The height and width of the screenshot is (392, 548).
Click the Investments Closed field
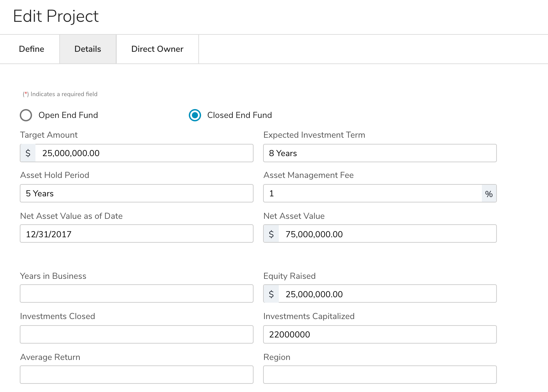136,334
